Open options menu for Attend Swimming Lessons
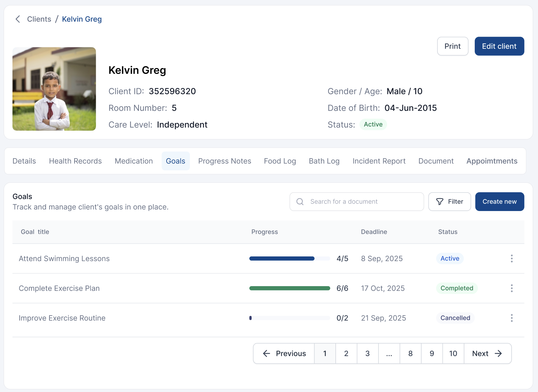The width and height of the screenshot is (538, 392). click(x=511, y=259)
